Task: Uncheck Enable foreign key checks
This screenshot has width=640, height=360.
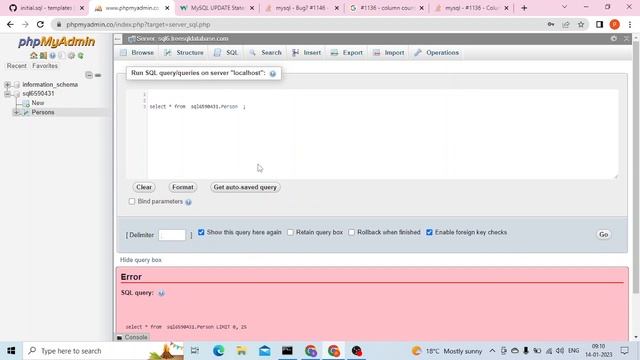Action: 429,232
